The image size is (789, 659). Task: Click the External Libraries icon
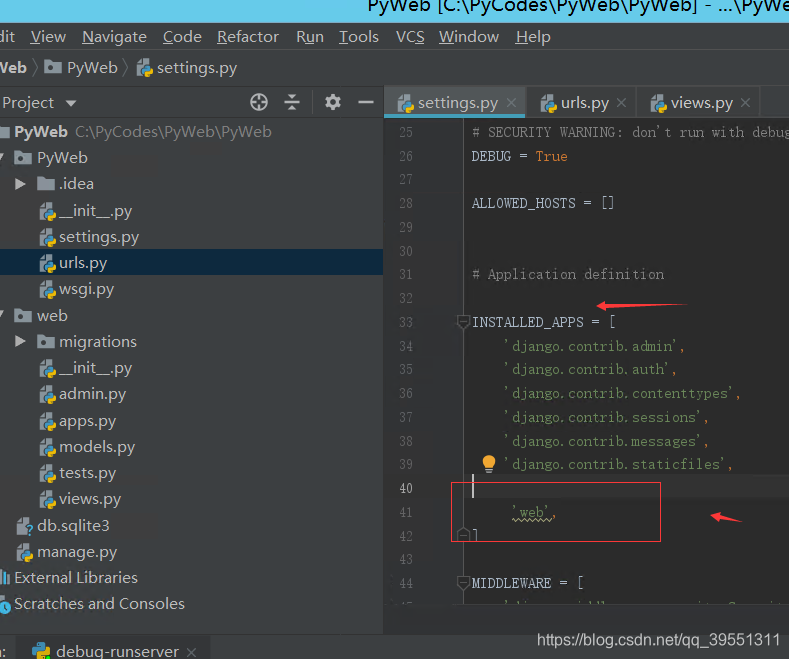[5, 578]
